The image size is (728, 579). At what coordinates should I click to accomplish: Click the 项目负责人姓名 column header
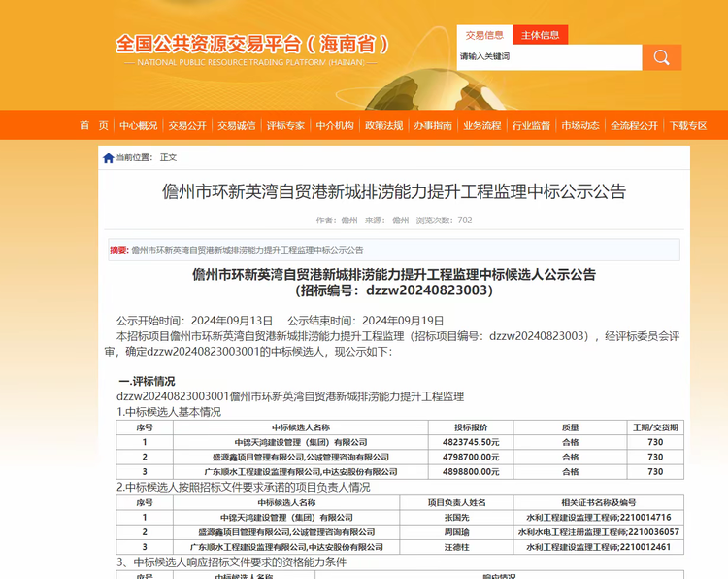[x=456, y=503]
